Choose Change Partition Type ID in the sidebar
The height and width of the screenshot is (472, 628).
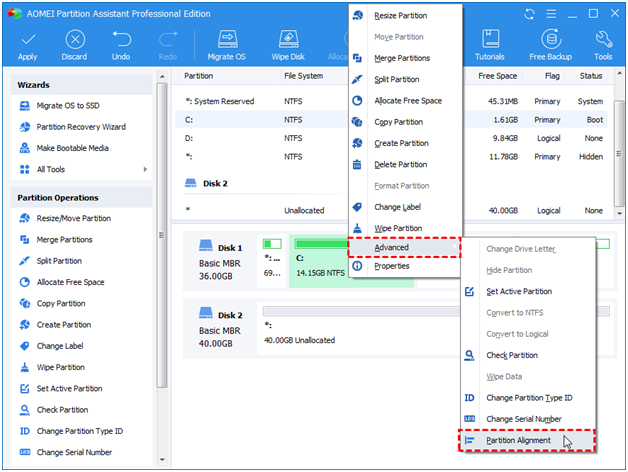[71, 431]
